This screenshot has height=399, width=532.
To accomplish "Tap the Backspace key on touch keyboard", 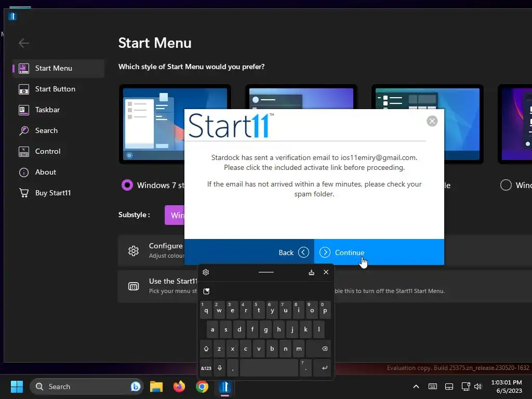I will coord(318,349).
